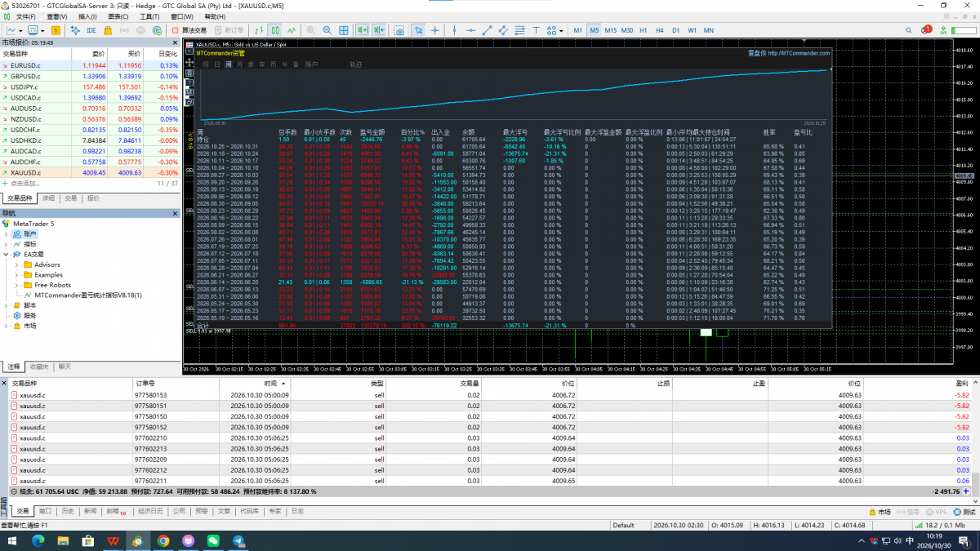Screen dimensions: 980x551
Task: Open the 图表(C) menu
Action: [x=118, y=16]
